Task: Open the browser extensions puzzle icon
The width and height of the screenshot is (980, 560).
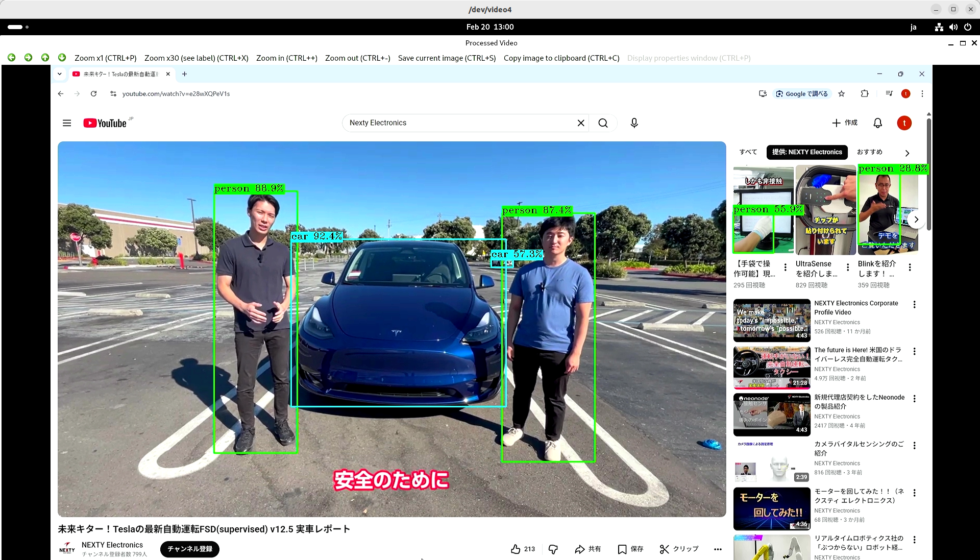Action: [x=865, y=94]
